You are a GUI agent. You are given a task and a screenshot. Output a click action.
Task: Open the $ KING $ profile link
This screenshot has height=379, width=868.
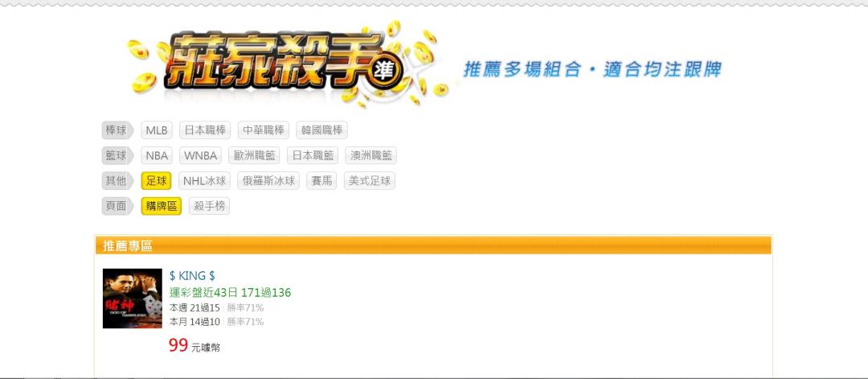192,276
